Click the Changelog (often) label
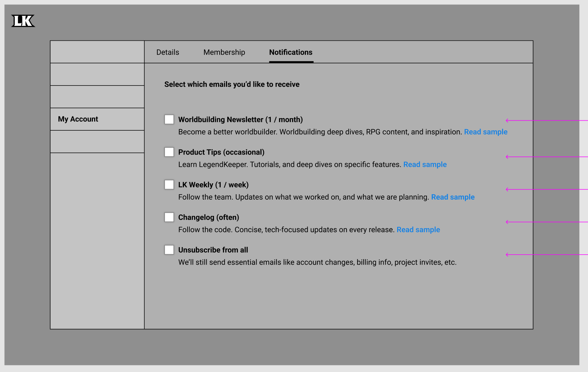This screenshot has height=372, width=588. tap(208, 217)
